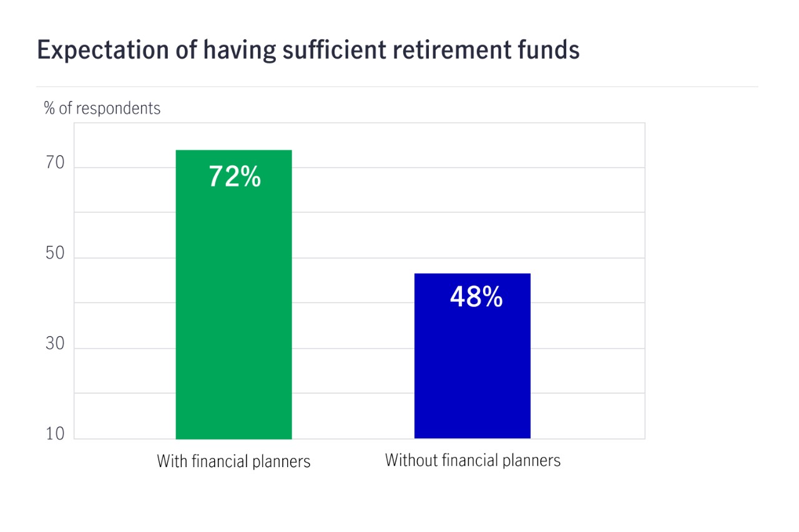This screenshot has width=799, height=532.
Task: Select the "Without financial planners" category label
Action: click(473, 461)
